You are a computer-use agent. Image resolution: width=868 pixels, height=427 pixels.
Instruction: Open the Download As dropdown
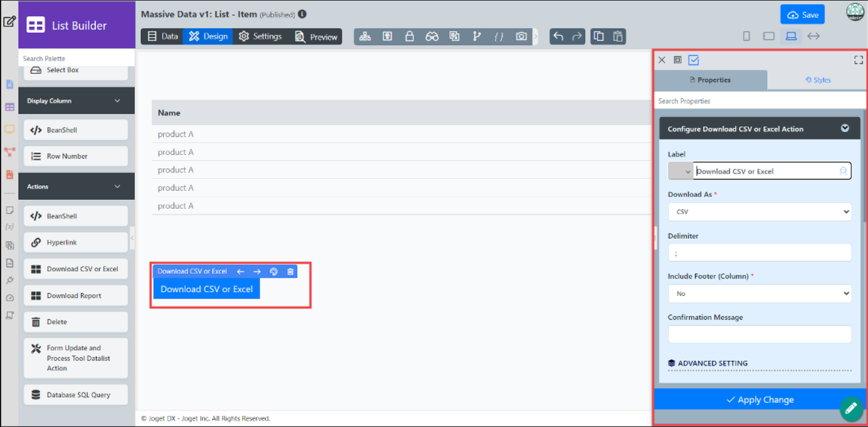[759, 212]
